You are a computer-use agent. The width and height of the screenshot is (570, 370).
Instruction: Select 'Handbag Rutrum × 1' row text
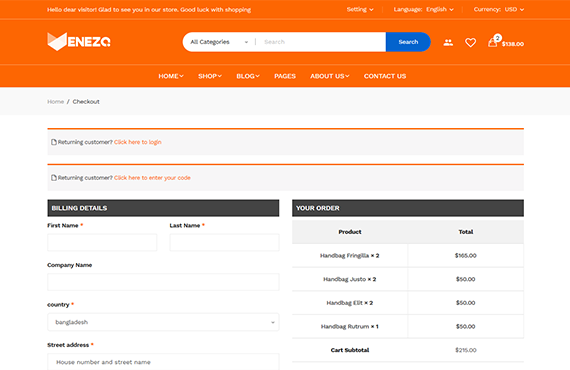point(350,326)
